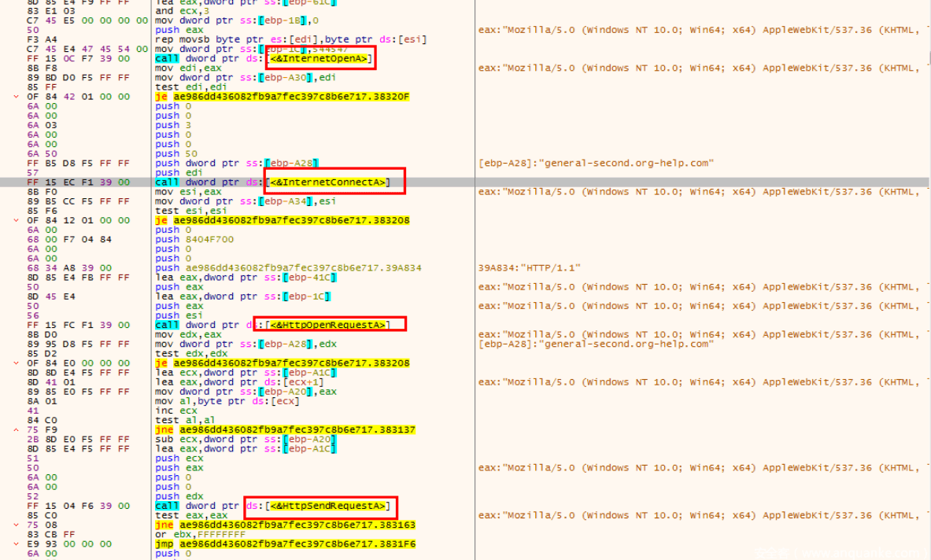
Task: Click opcode bytes 83 CB FF
Action: tap(51, 535)
